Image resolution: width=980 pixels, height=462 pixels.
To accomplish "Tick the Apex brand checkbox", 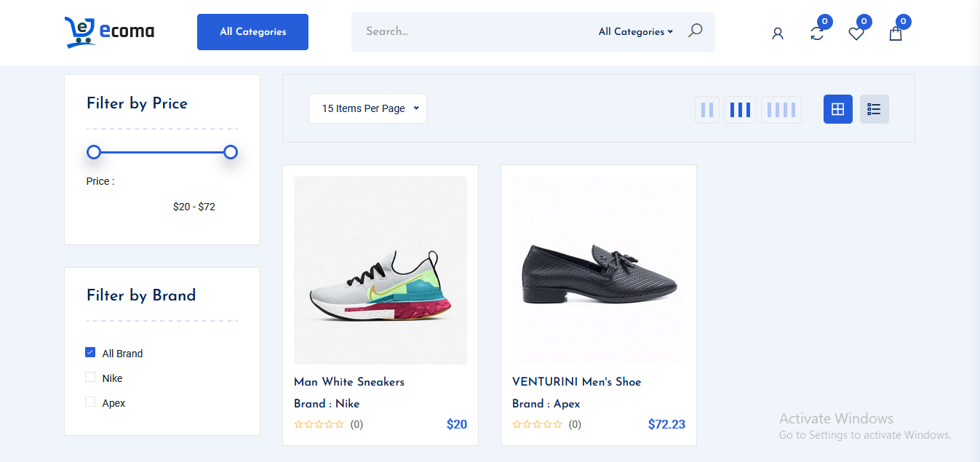I will pos(90,402).
